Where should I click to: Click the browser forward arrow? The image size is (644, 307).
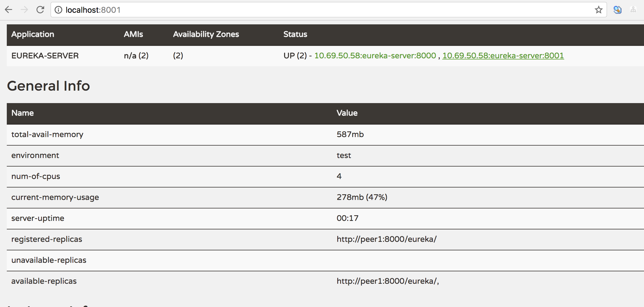pos(25,10)
